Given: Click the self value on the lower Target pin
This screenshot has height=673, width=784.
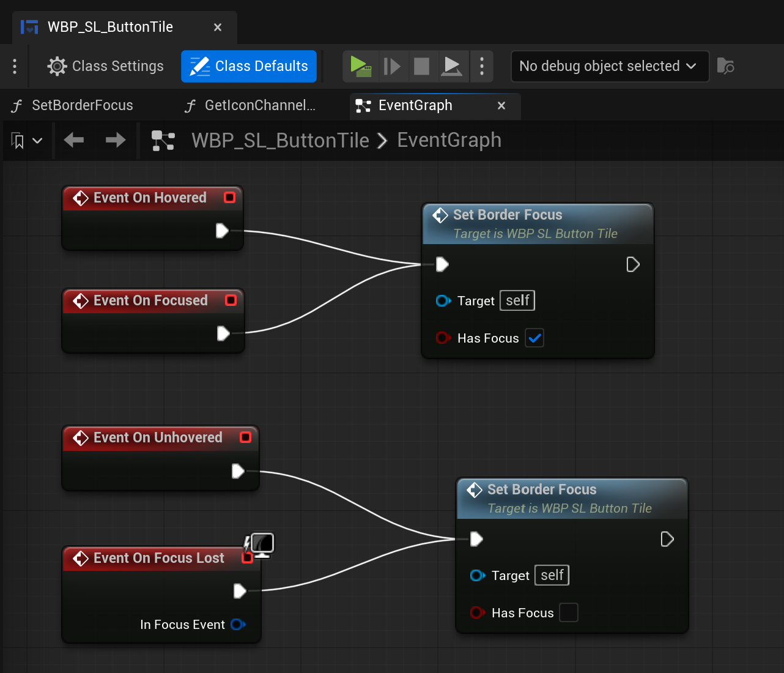Looking at the screenshot, I should tap(552, 575).
